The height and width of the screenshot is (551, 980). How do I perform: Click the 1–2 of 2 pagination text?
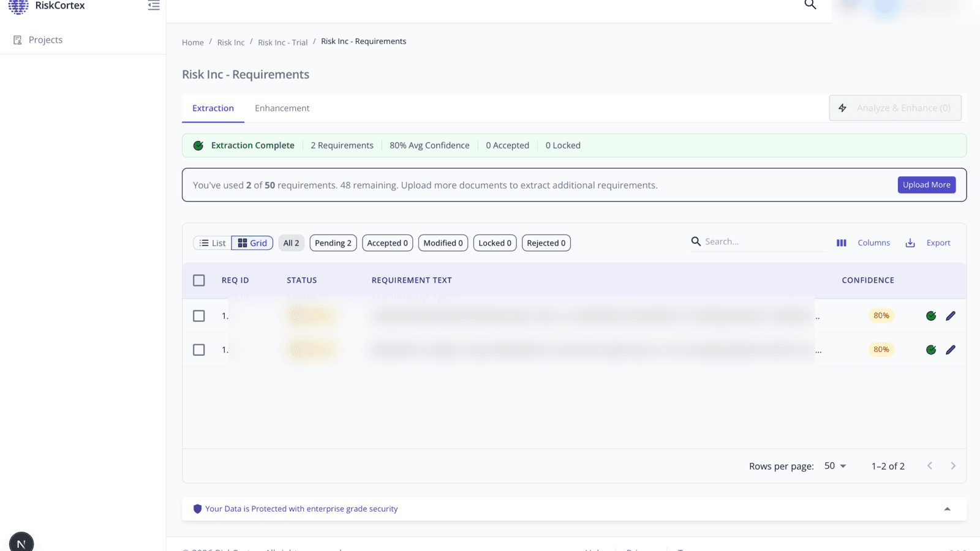click(x=888, y=467)
